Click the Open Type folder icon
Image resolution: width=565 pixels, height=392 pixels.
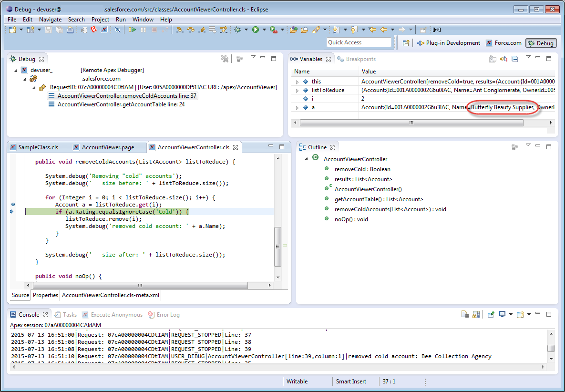[x=294, y=30]
